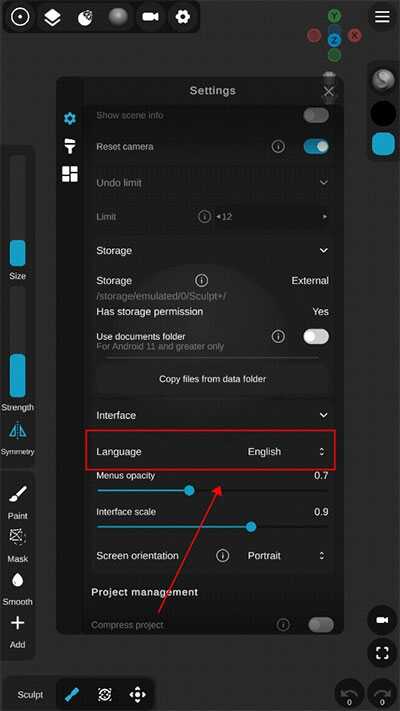Open the hamburger menu
Image resolution: width=400 pixels, height=711 pixels.
click(382, 17)
